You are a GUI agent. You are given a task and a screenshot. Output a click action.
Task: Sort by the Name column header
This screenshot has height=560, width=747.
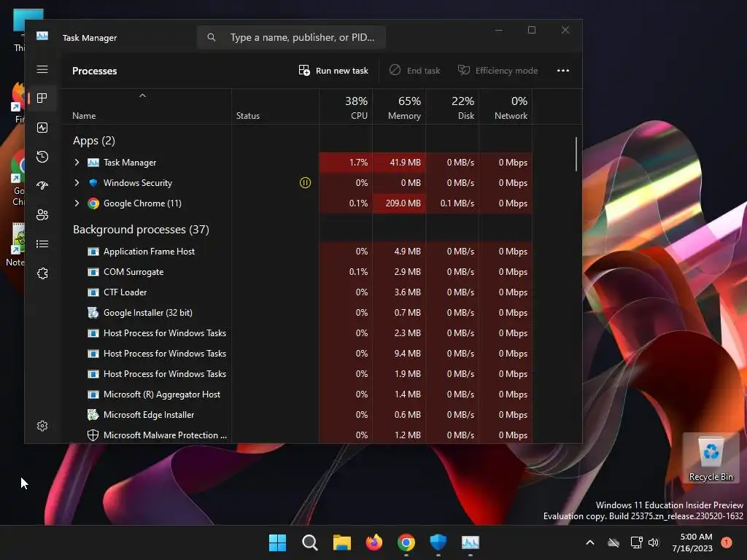pyautogui.click(x=146, y=107)
